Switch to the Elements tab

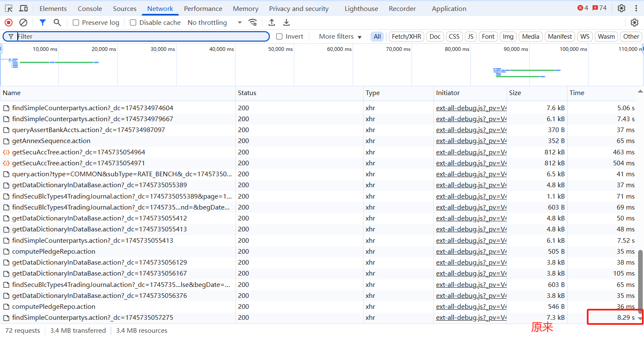coord(53,8)
